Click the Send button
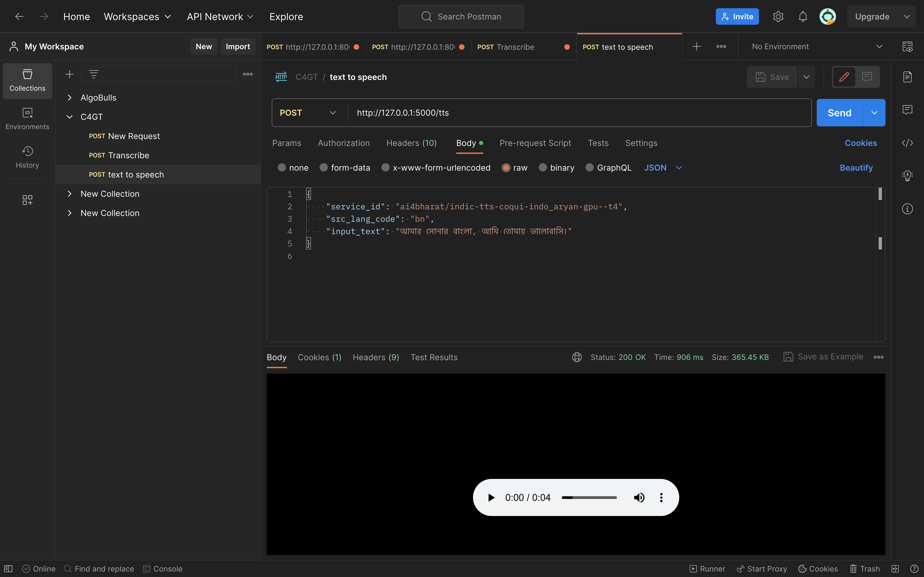Screen dimensions: 924x577 840,112
